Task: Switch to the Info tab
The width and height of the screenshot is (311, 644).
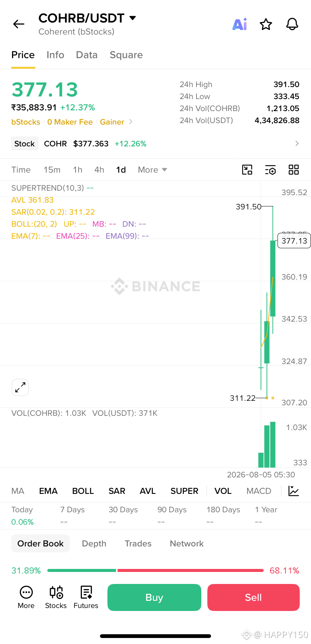Action: (55, 55)
